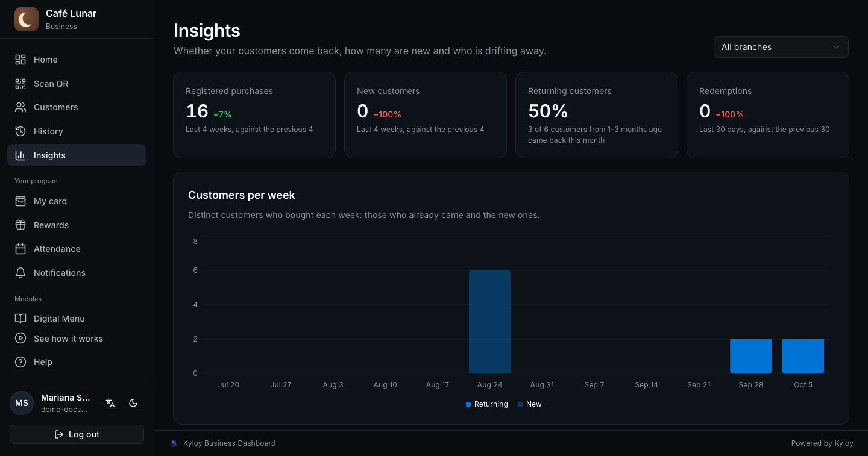Click the Attendance calendar icon

20,249
